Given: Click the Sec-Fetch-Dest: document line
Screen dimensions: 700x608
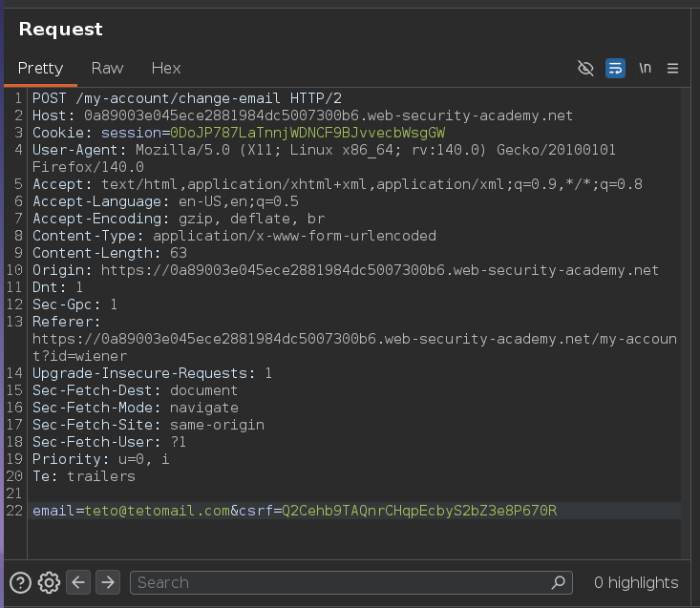Looking at the screenshot, I should click(x=136, y=390).
